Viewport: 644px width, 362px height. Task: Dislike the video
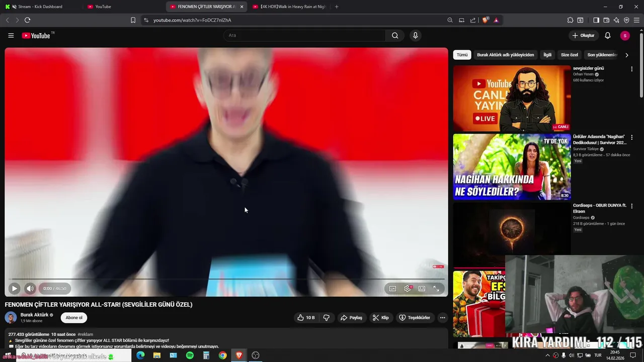326,318
